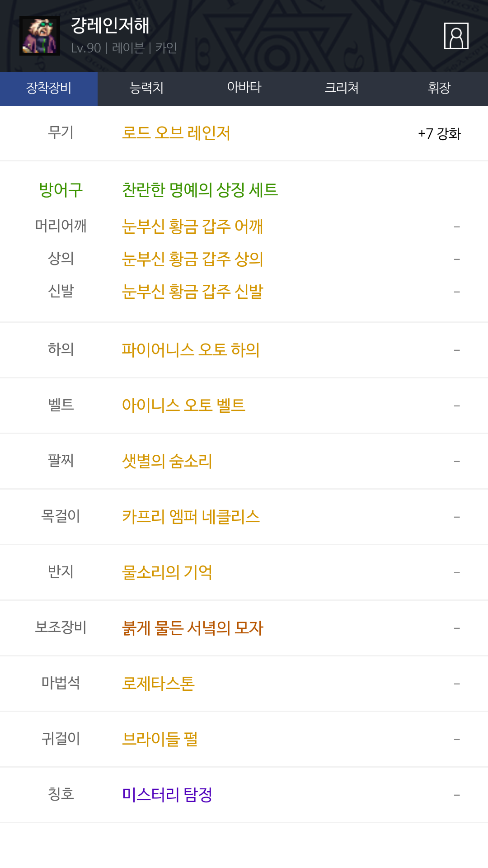Screen dimensions: 488x868
Task: View the 찬란한 명예의 상징 세트 armor set
Action: [200, 190]
